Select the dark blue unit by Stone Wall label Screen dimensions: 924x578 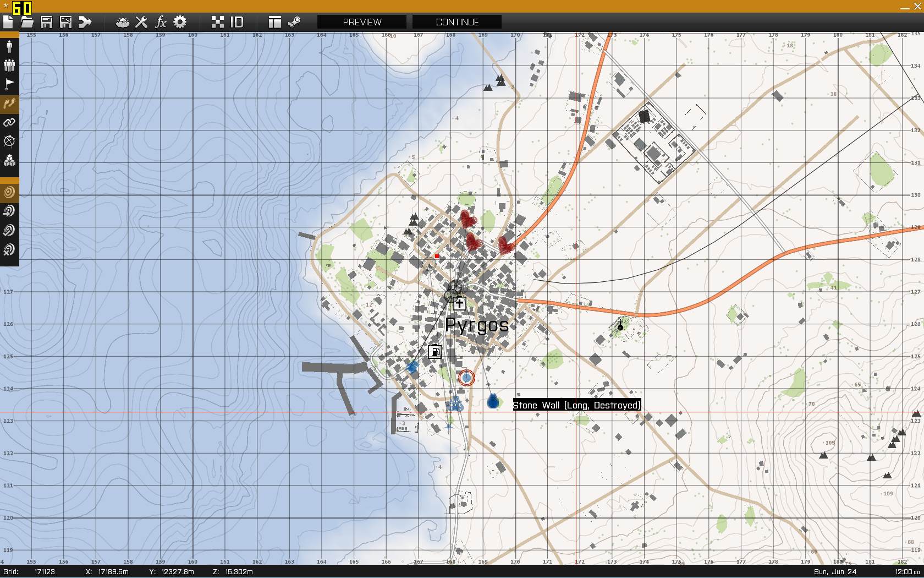(493, 401)
